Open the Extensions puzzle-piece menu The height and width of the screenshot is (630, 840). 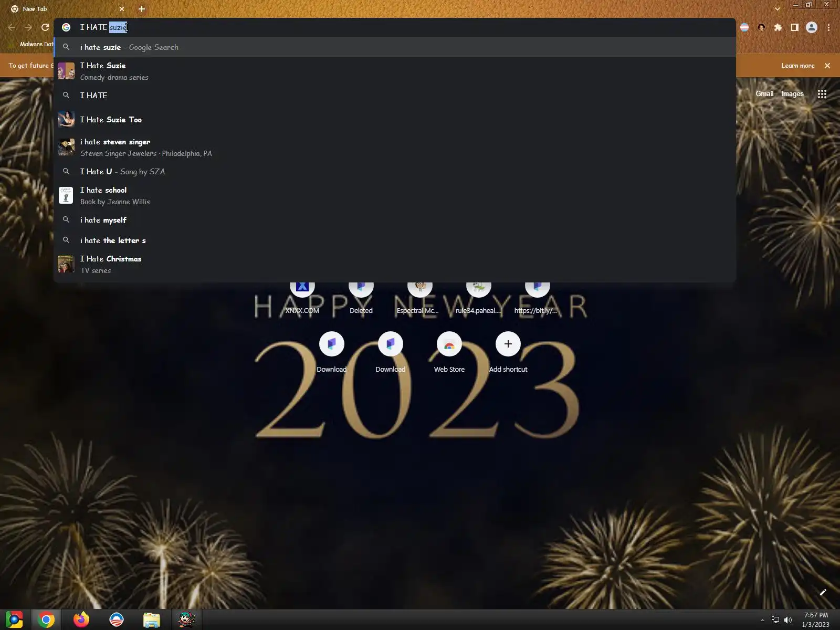pos(778,27)
